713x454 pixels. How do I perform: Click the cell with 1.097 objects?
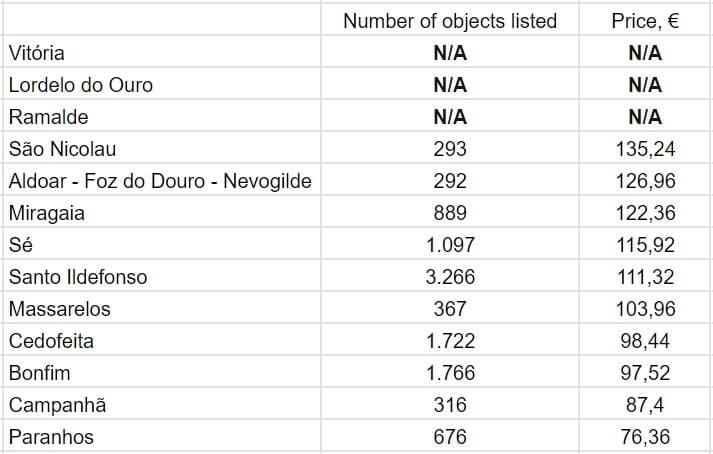(x=450, y=245)
